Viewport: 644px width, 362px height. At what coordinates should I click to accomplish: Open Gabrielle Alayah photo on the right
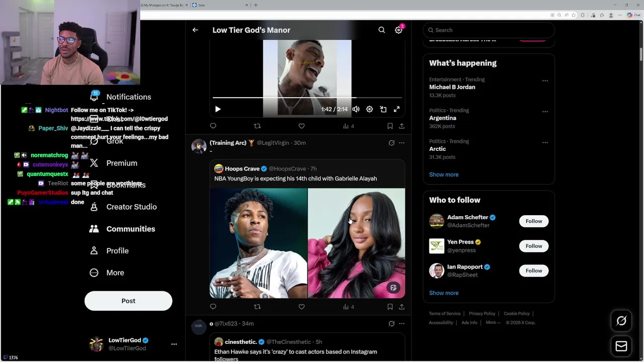[356, 243]
